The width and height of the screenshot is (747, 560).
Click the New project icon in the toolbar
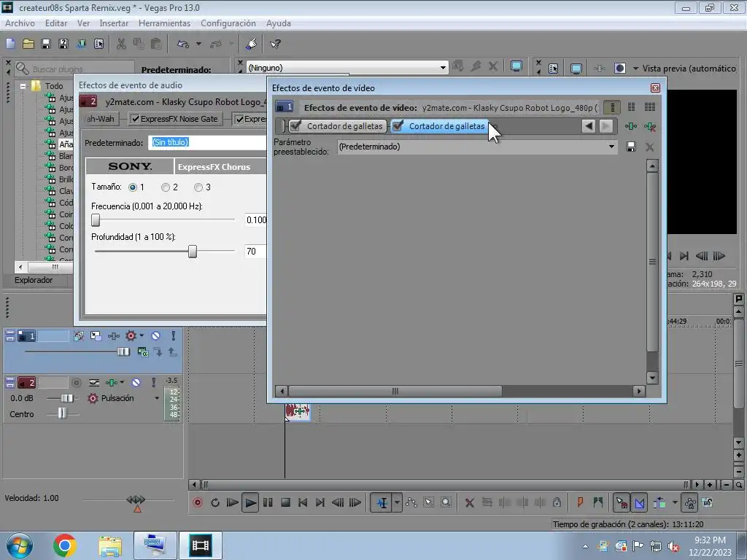[10, 44]
